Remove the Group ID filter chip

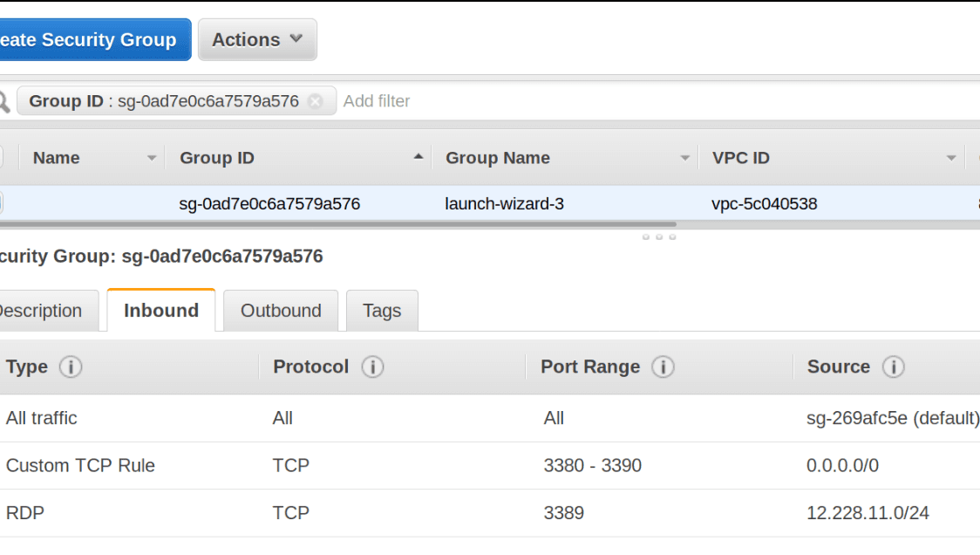click(316, 101)
